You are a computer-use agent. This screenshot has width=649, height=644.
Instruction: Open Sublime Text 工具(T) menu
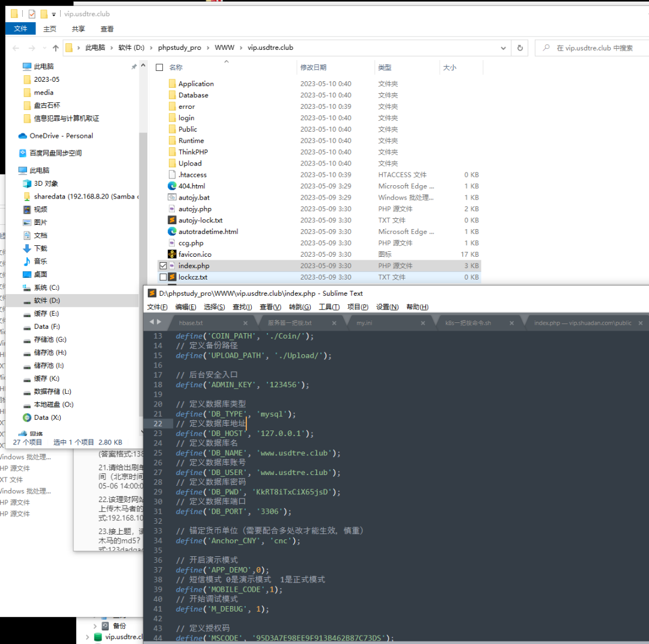coord(329,307)
